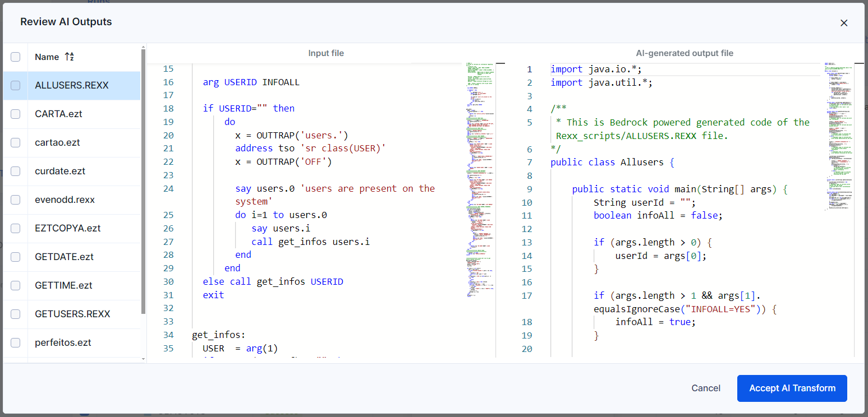Viewport: 868px width, 417px height.
Task: Click the Name column header
Action: click(47, 57)
